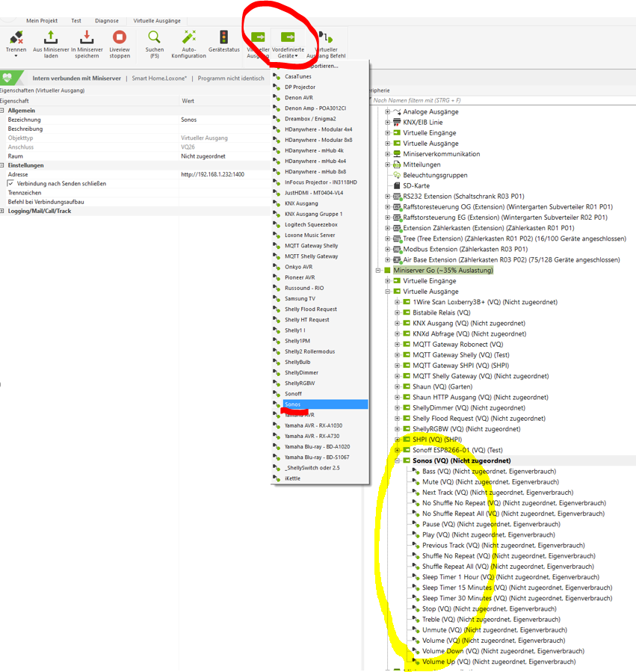
Task: Click Modbus Extension device icon
Action: [x=397, y=250]
